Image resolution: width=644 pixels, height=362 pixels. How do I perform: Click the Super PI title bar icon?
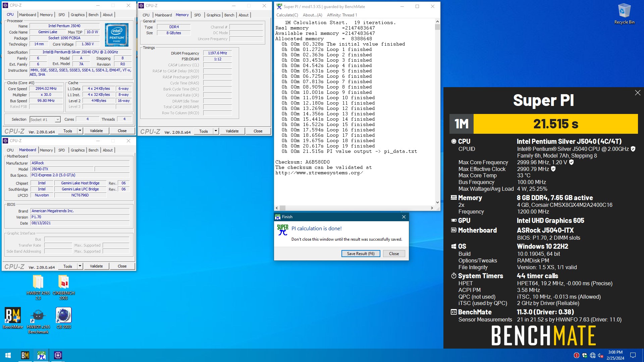(x=279, y=6)
